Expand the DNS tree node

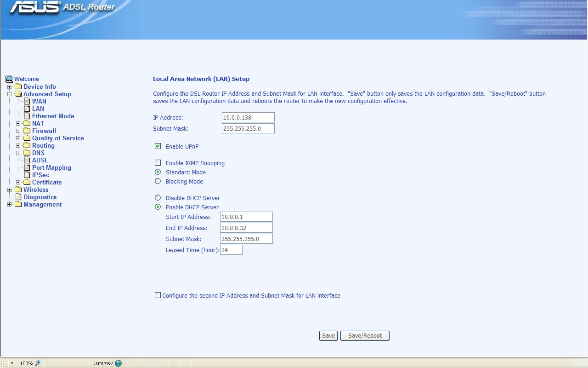(x=18, y=153)
